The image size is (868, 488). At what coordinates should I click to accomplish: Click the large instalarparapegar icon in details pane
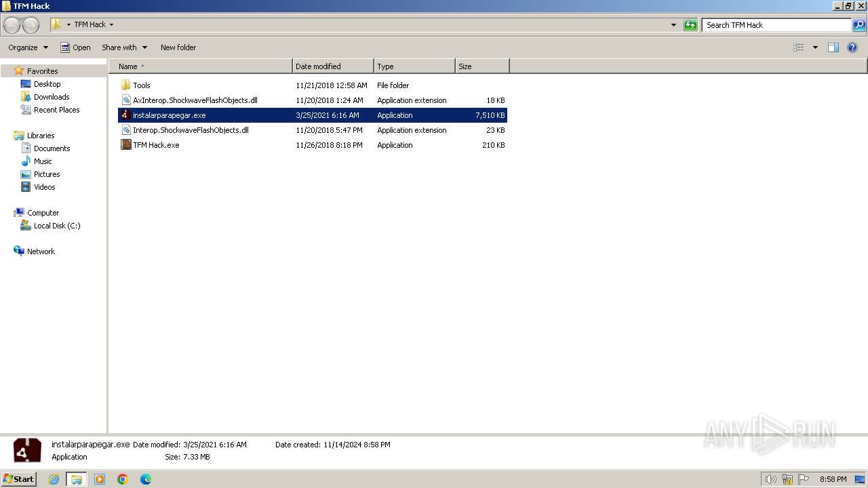[27, 451]
